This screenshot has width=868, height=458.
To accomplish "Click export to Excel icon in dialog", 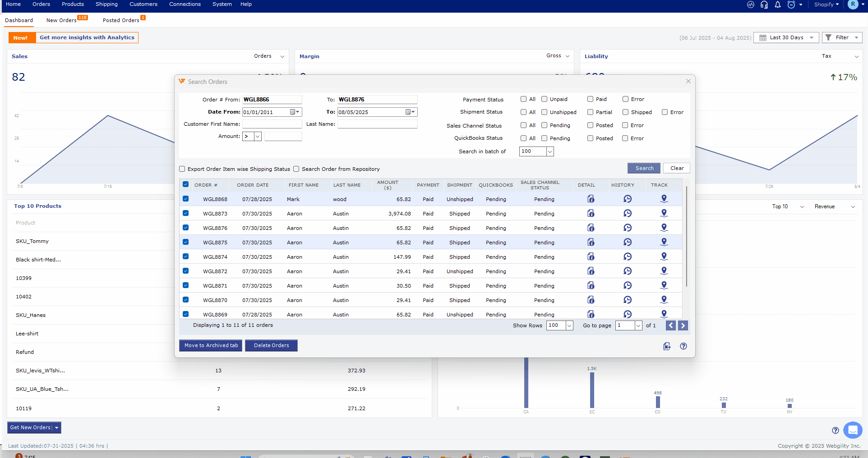I will click(x=667, y=346).
